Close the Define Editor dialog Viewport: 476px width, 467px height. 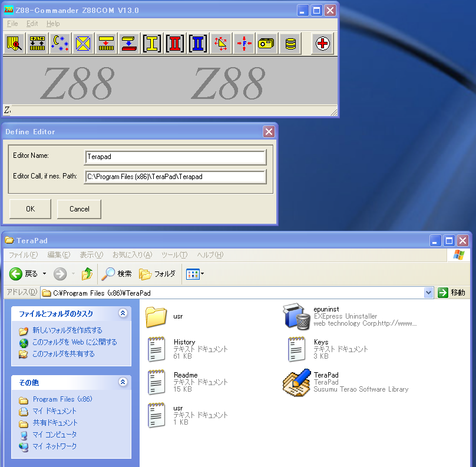click(269, 132)
